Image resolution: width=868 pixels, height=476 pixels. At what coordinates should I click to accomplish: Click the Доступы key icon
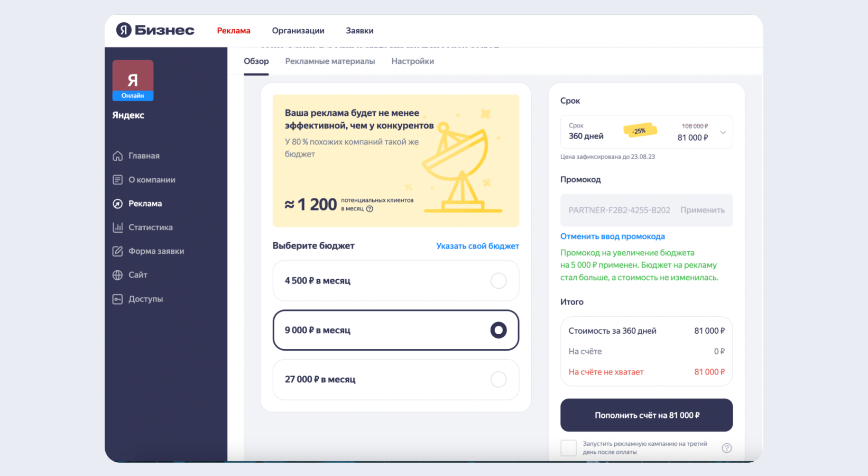pyautogui.click(x=117, y=299)
